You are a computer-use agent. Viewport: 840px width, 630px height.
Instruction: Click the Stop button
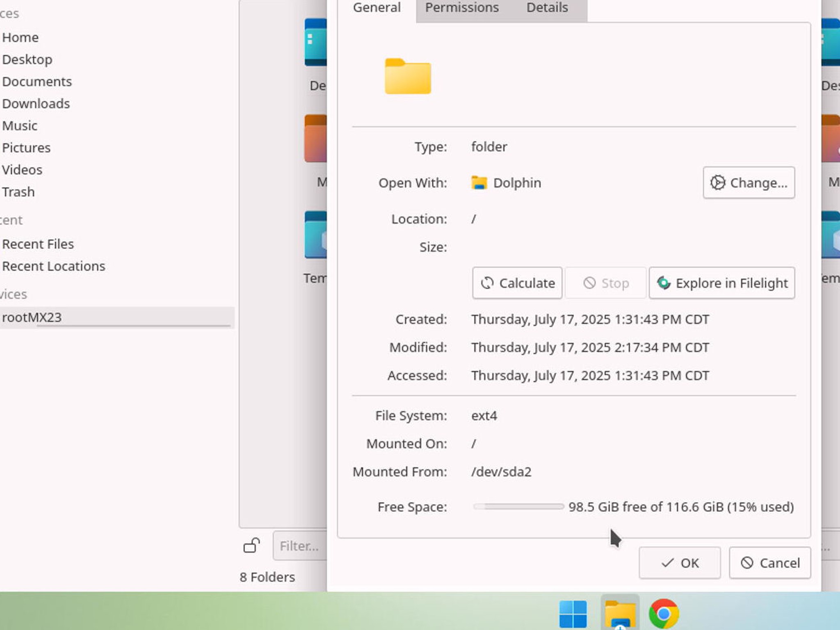[x=605, y=283]
